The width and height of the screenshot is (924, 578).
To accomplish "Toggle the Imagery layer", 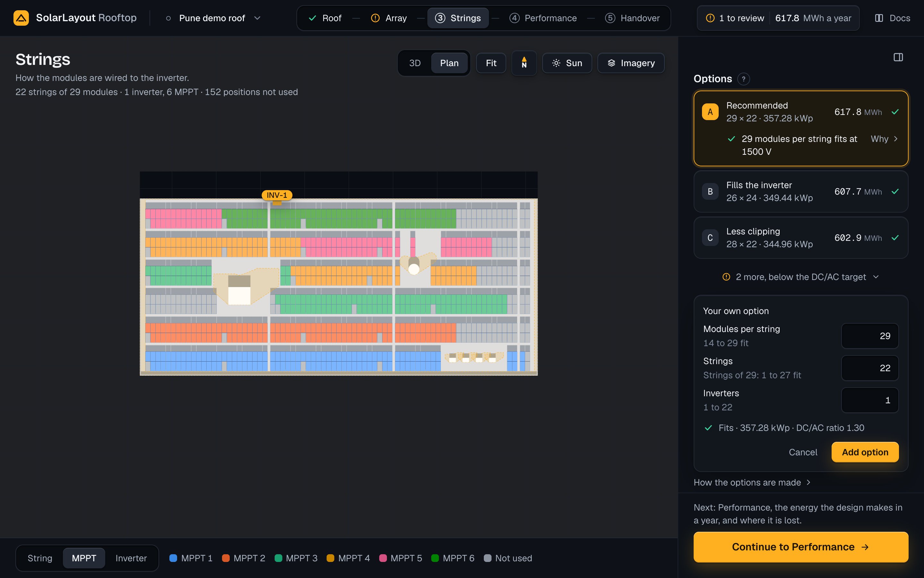I will (631, 63).
